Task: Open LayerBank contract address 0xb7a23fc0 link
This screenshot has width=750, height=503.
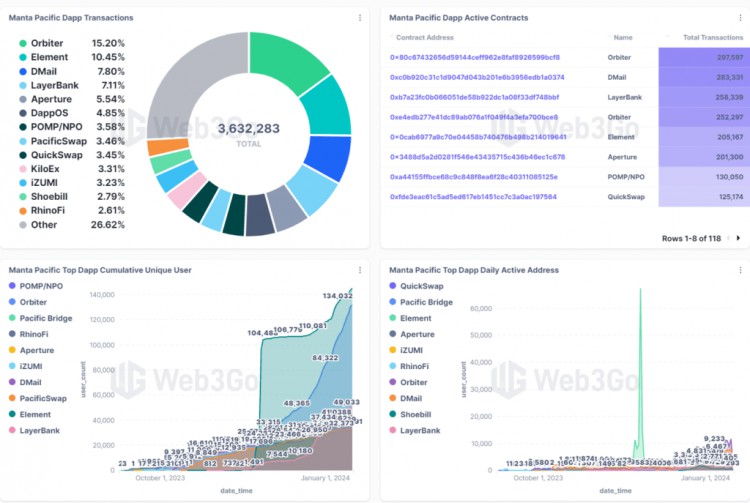Action: [x=474, y=98]
